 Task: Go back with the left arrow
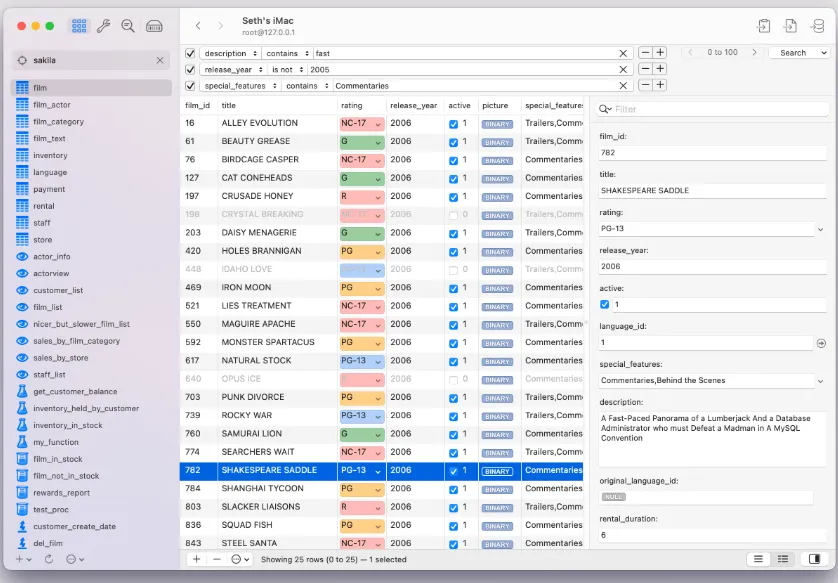coord(198,26)
